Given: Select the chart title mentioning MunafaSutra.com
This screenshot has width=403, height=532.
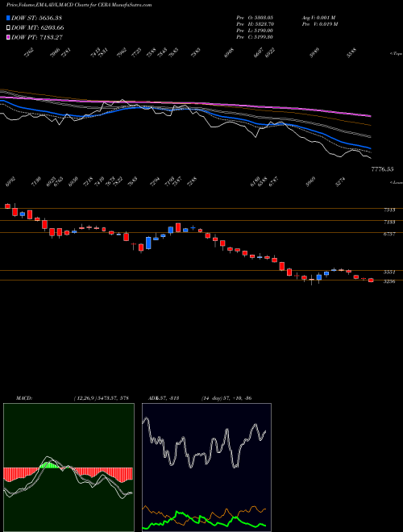Looking at the screenshot, I should (79, 5).
